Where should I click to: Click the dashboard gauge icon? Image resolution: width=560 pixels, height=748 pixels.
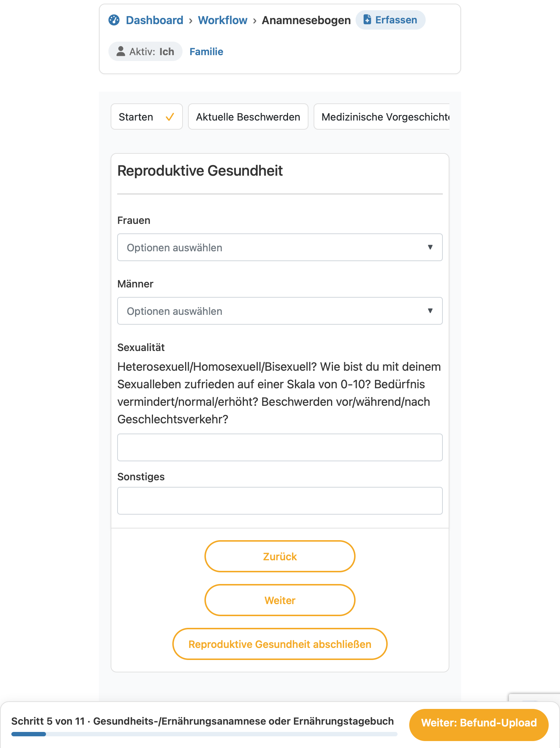[114, 20]
